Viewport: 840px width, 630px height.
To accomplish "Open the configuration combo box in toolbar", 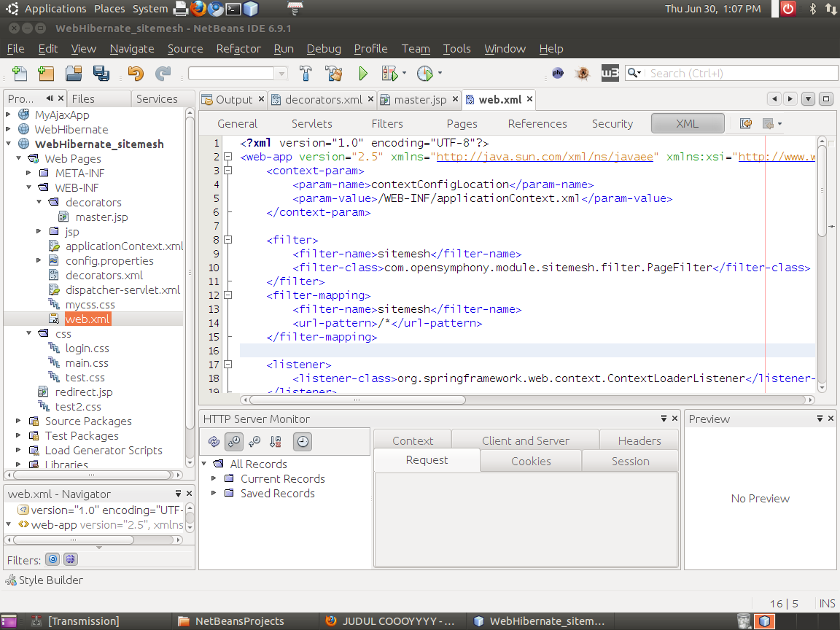I will coord(238,74).
